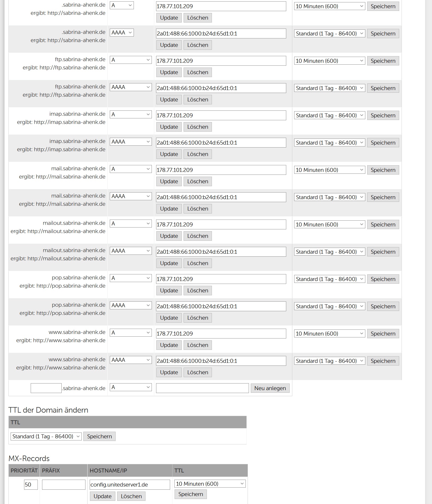Image resolution: width=432 pixels, height=504 pixels.
Task: Click IP field of www A record
Action: (x=221, y=334)
